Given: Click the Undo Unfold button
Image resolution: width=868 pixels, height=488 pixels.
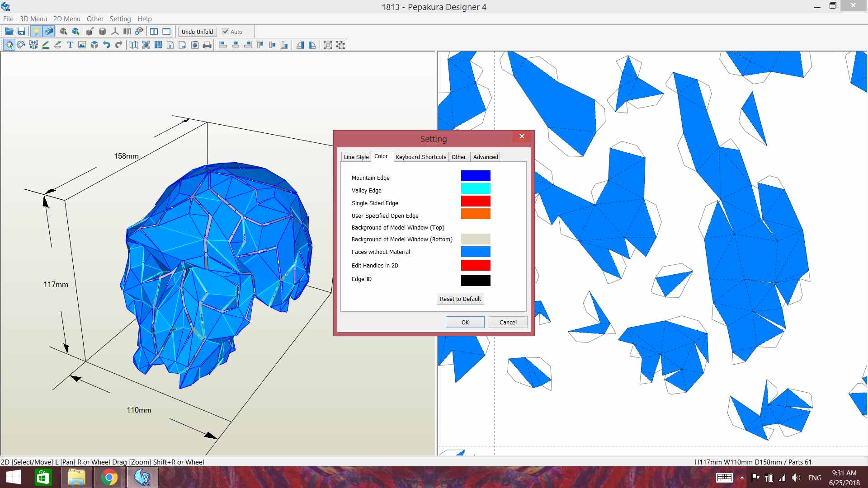Looking at the screenshot, I should coord(197,32).
